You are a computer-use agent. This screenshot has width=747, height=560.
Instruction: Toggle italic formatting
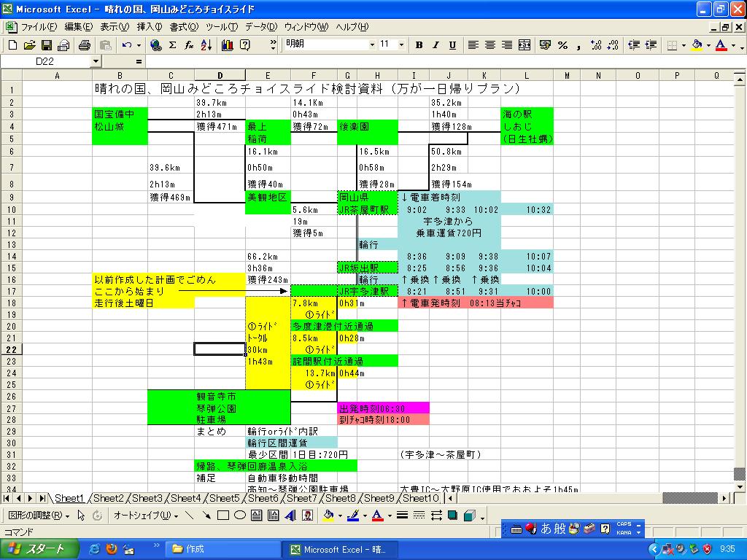pos(436,45)
